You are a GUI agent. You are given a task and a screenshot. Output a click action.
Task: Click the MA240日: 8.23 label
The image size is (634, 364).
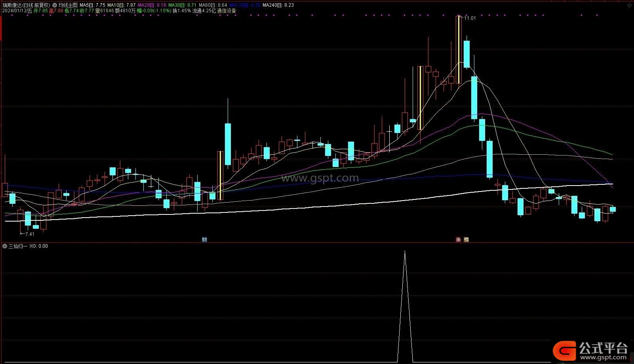278,5
